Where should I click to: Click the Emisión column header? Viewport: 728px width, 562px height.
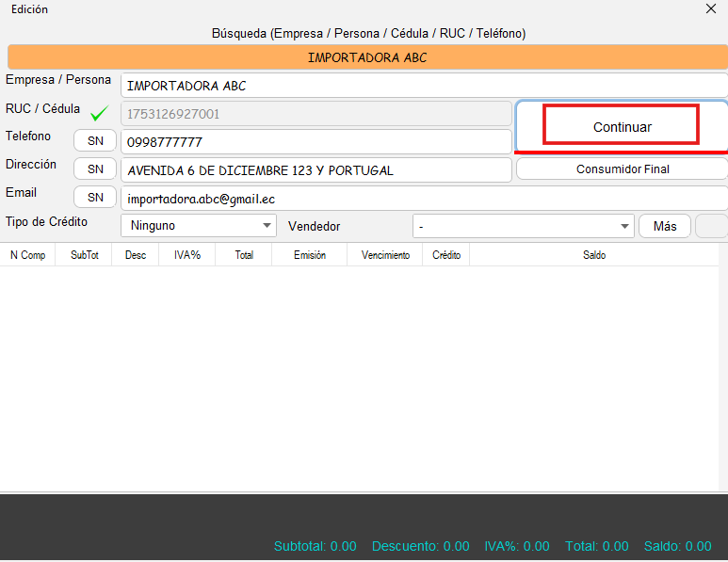309,255
